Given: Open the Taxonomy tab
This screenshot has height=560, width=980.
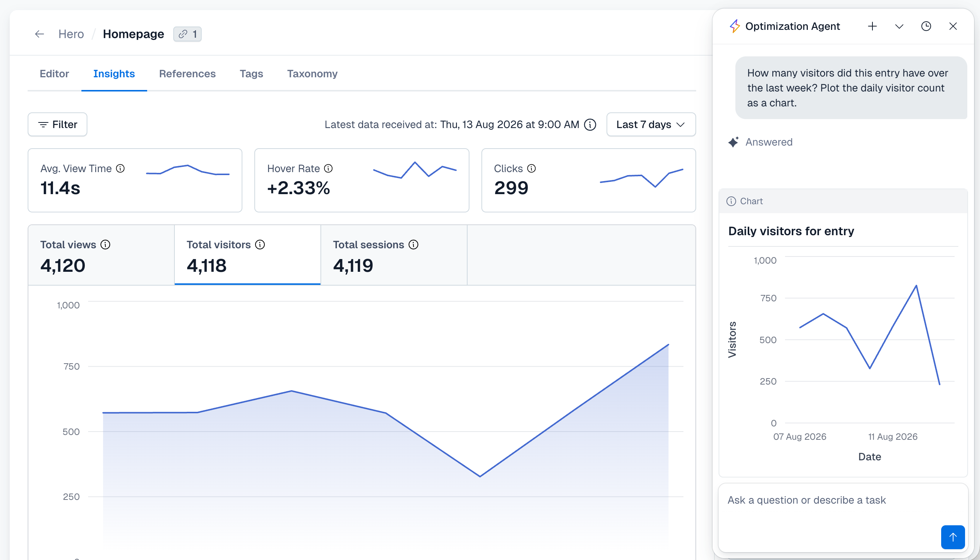Looking at the screenshot, I should pyautogui.click(x=312, y=74).
